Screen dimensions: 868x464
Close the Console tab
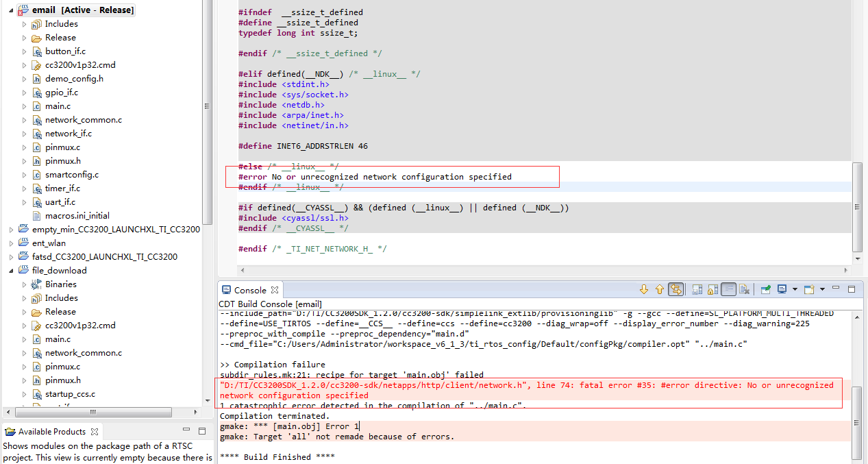(274, 290)
